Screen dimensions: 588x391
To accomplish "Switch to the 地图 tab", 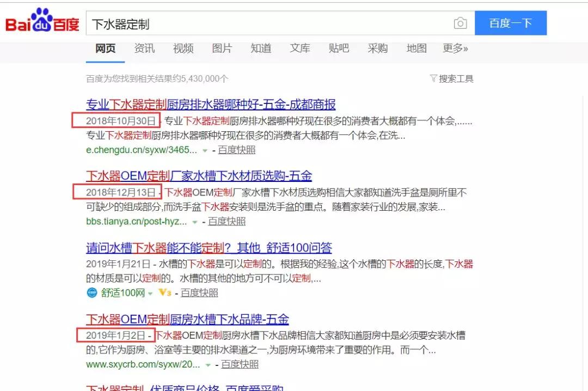I will coord(416,48).
